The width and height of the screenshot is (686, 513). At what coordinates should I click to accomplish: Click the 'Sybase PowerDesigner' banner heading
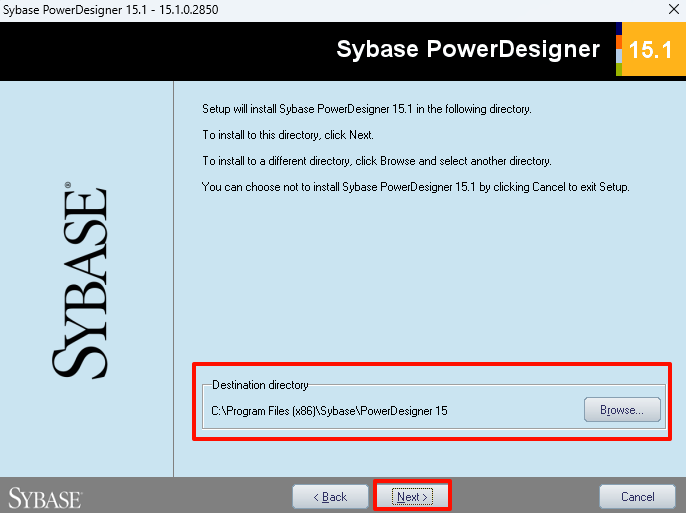(468, 49)
